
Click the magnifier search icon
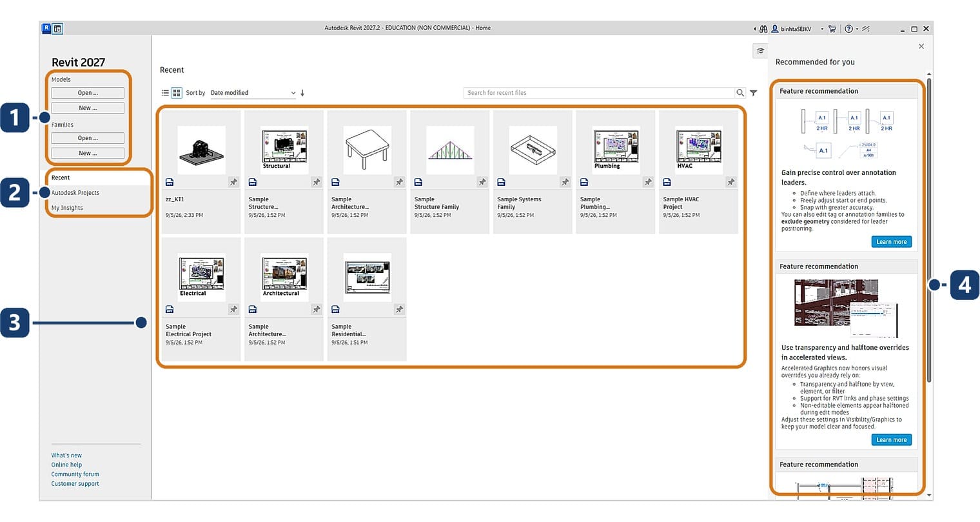coord(740,93)
